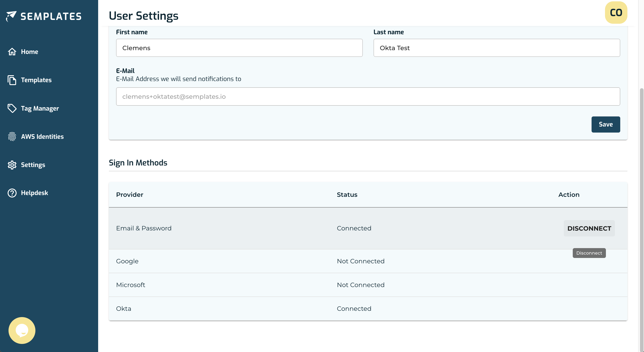644x352 pixels.
Task: Click the AWS Identities fingerprint icon
Action: pos(12,137)
